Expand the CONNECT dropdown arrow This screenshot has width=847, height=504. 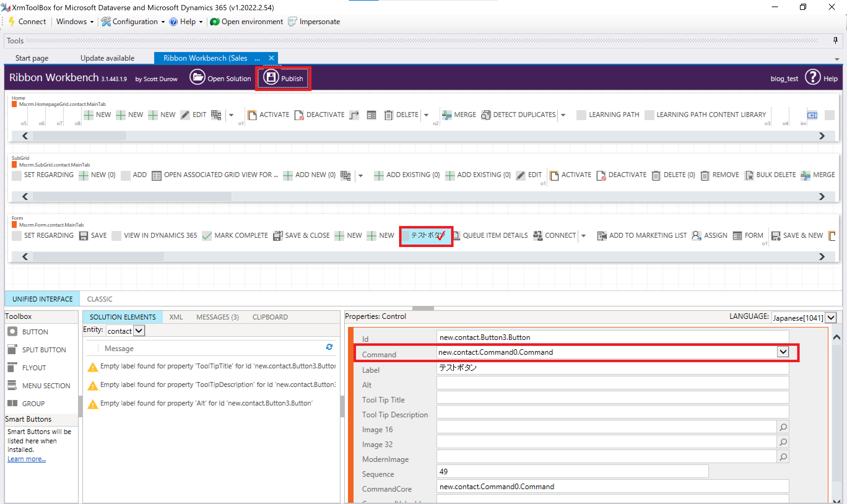(x=584, y=236)
